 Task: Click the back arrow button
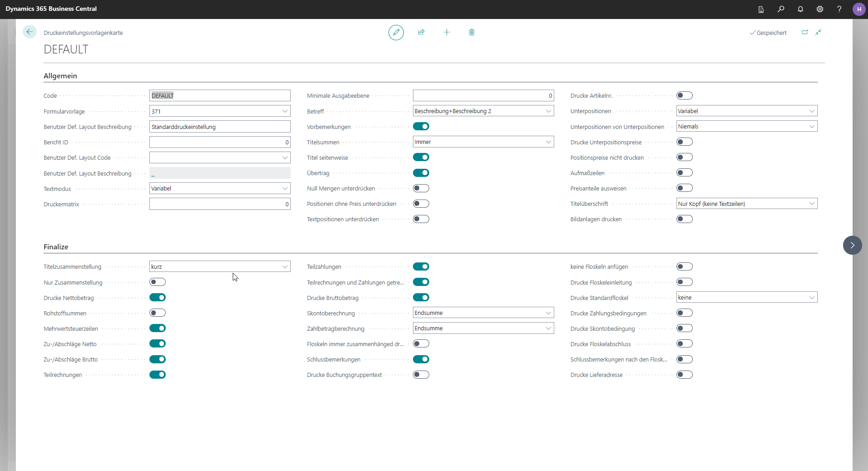29,32
